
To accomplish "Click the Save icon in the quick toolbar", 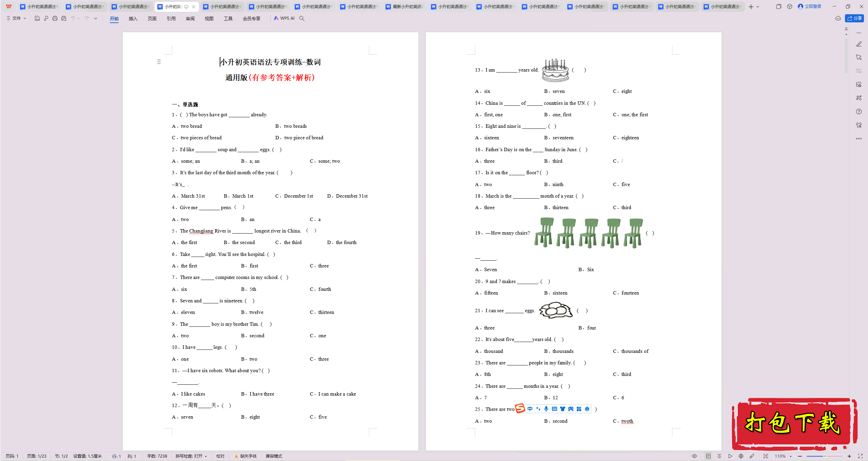I will 37,18.
